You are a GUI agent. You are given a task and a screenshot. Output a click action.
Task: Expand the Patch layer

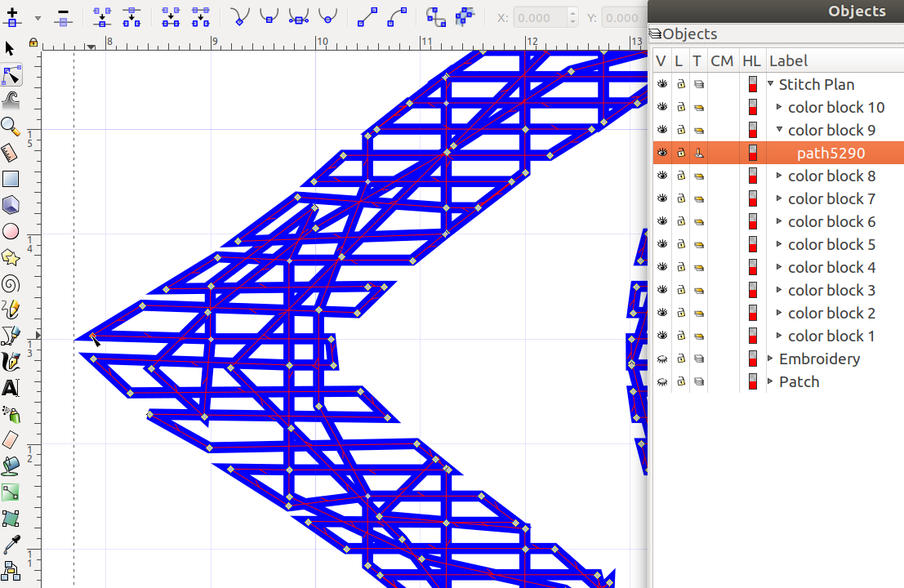pos(770,381)
